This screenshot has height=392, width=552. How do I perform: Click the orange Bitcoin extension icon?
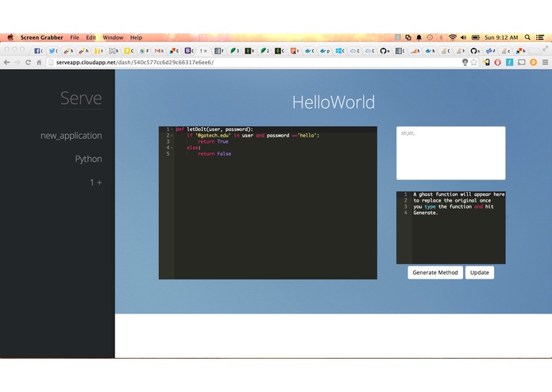pyautogui.click(x=534, y=62)
